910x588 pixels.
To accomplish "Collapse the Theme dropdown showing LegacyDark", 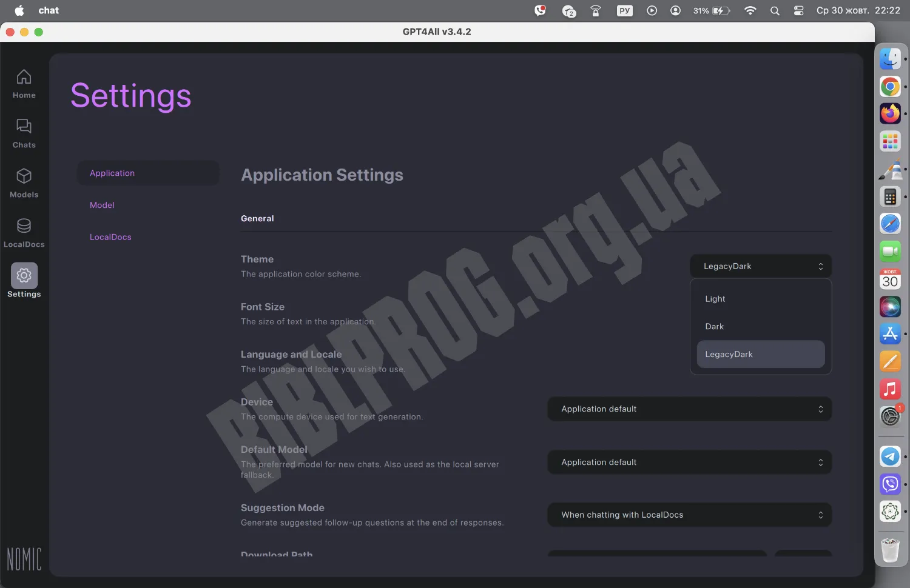I will (761, 266).
